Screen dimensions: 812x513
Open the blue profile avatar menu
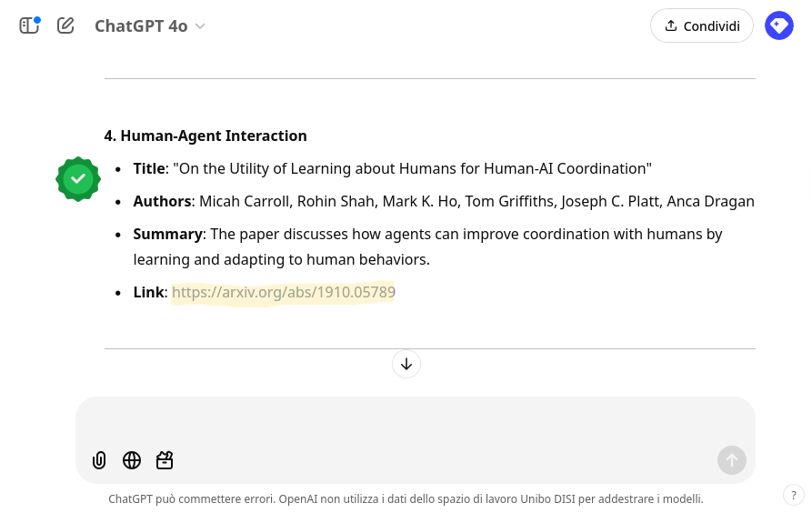click(779, 25)
